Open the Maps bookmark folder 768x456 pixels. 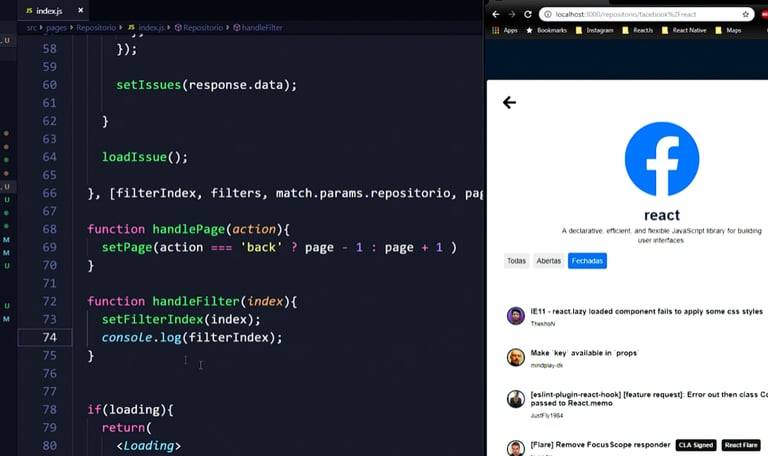pos(728,30)
